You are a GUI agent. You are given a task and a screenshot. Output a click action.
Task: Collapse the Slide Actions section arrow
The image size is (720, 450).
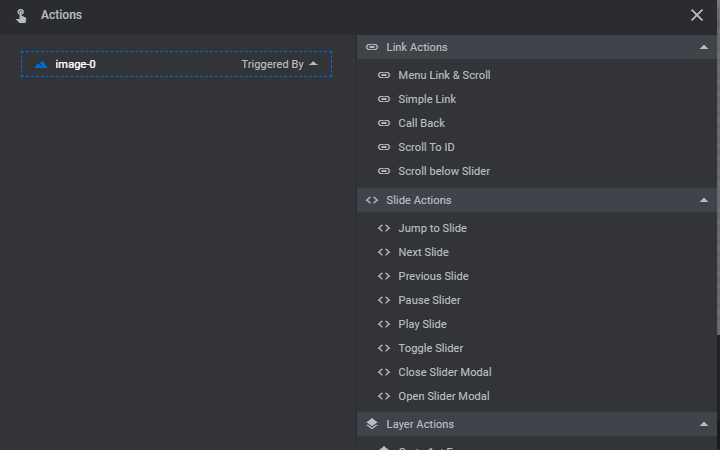704,200
